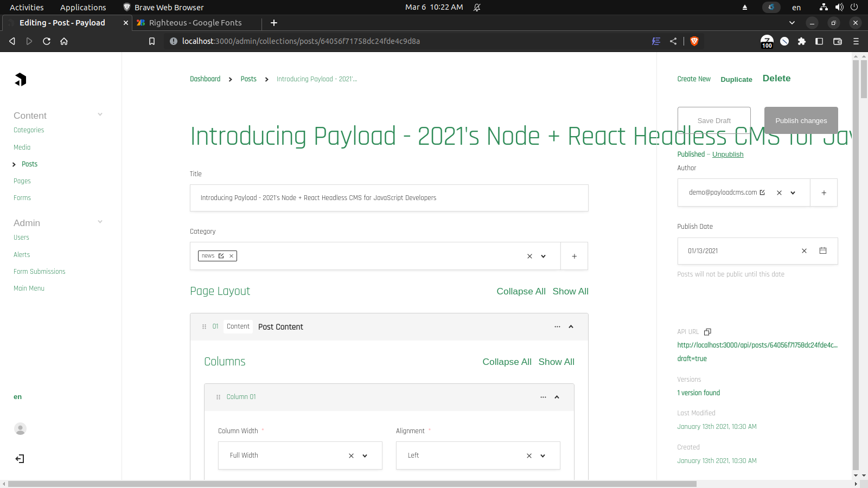Open Posts in sidebar navigation
The width and height of the screenshot is (868, 488).
(x=29, y=164)
